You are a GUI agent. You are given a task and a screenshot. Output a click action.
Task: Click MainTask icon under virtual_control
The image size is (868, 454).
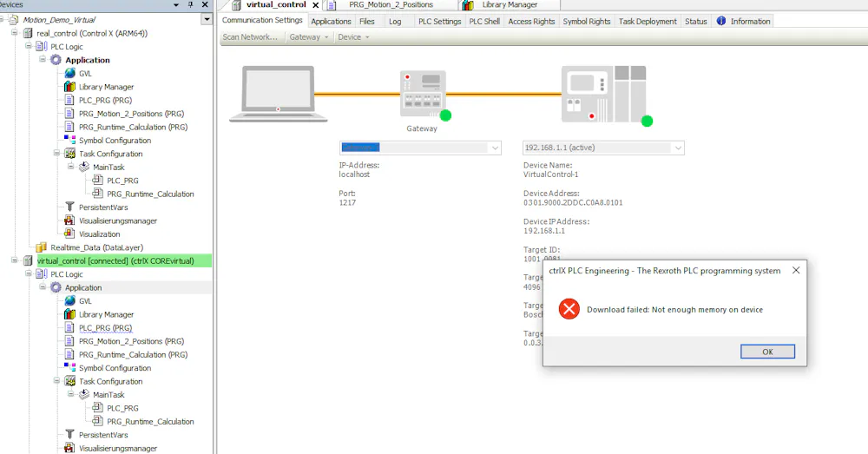[x=84, y=394]
